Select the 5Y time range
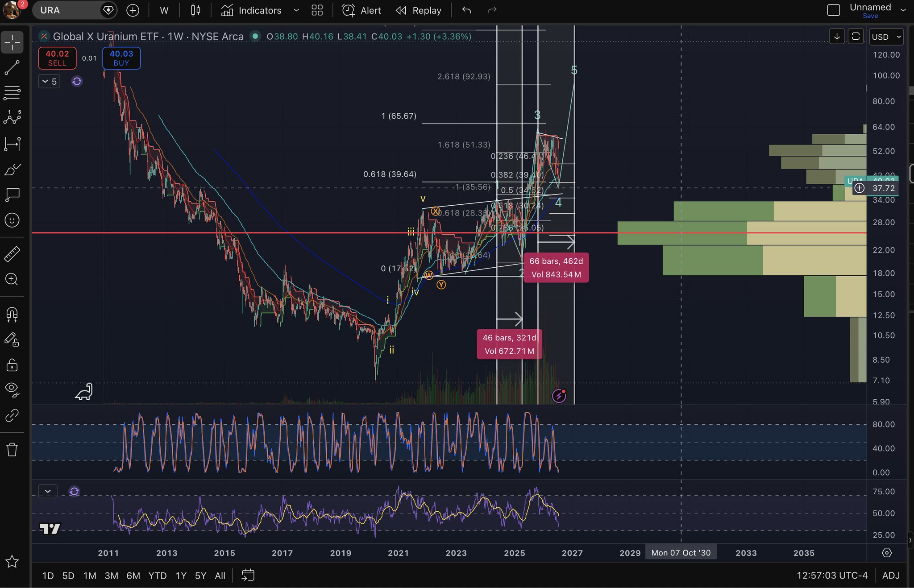The height and width of the screenshot is (588, 914). [x=201, y=576]
